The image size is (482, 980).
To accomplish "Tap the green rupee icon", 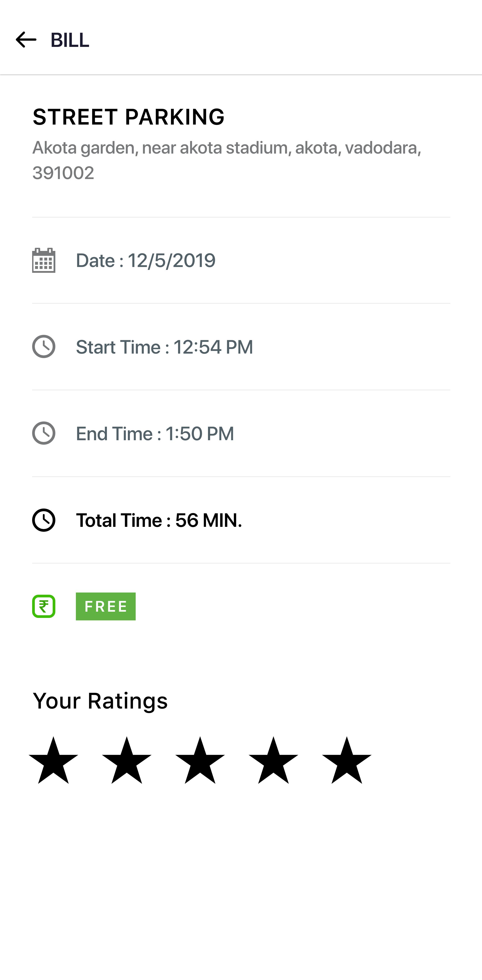I will coord(44,606).
